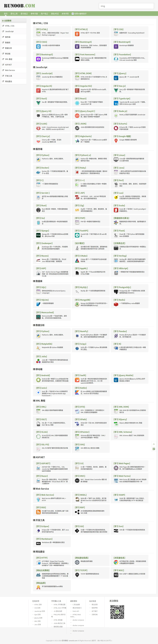Open the 菜鸟笔记 nav item
This screenshot has width=158, height=644.
24,14
